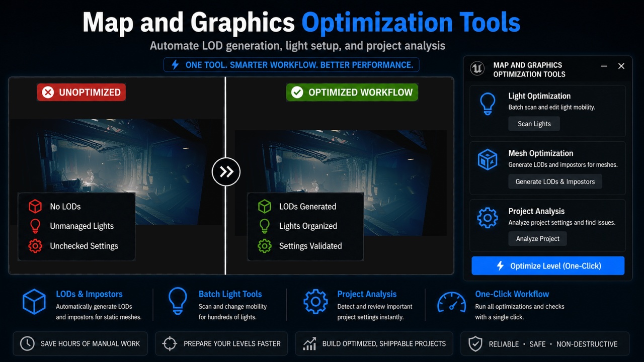Viewport: 644px width, 362px height.
Task: Click the LODs Generated text
Action: (307, 207)
